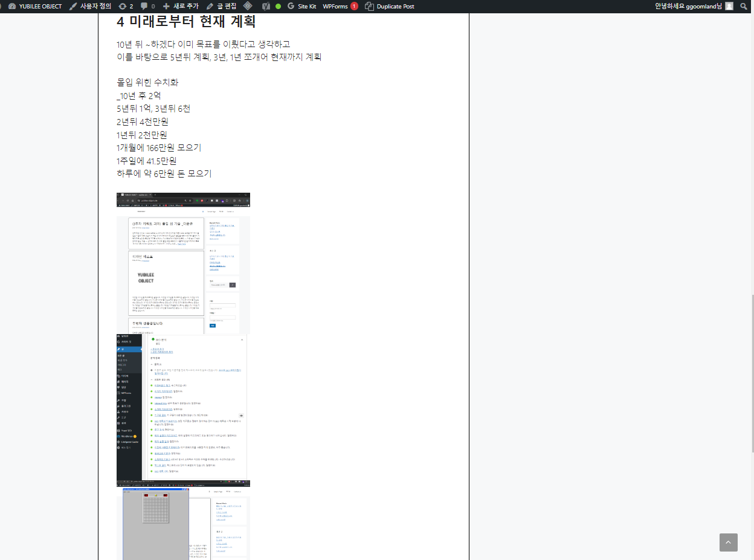Click 글 편집 (Edit Post) in admin bar

221,6
